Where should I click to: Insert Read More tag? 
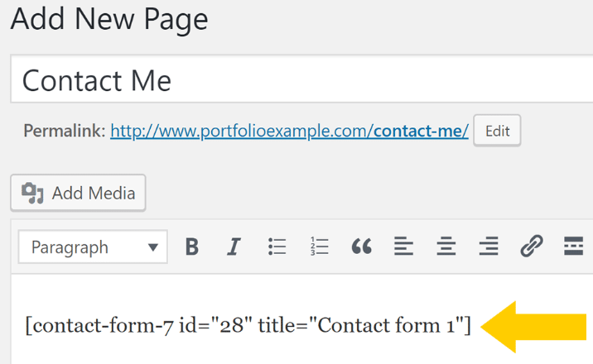[573, 247]
